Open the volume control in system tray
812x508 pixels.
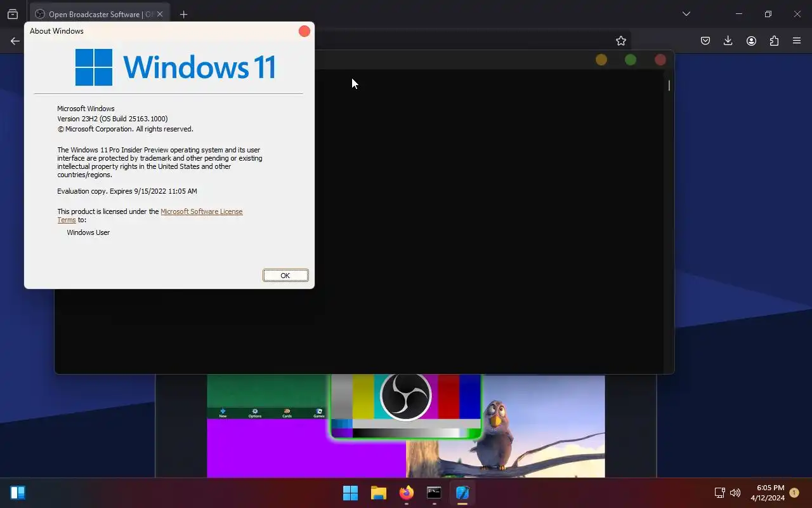(735, 493)
